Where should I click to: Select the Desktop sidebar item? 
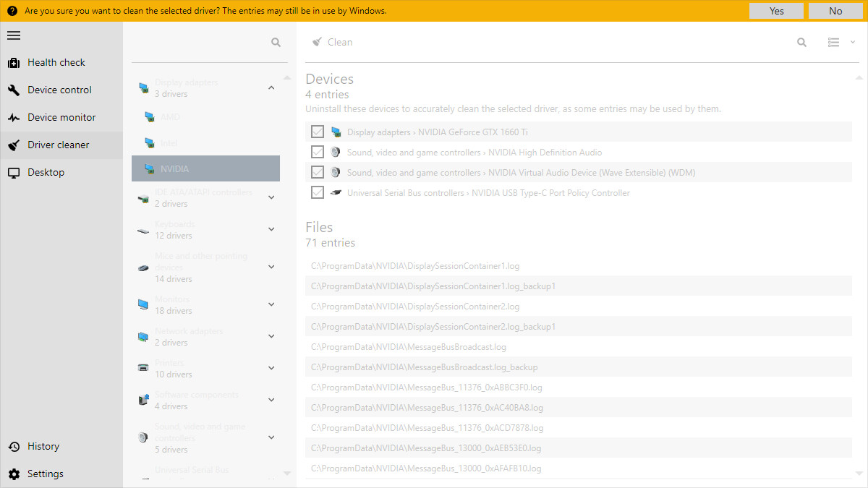click(46, 173)
